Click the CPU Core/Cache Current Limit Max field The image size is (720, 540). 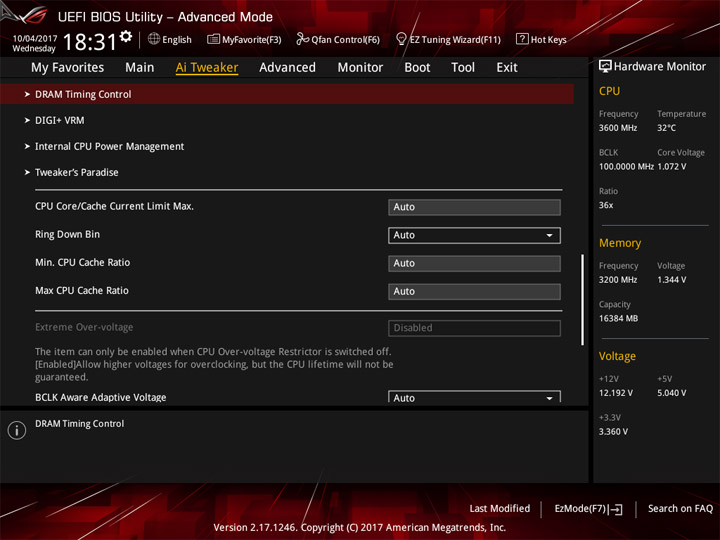[474, 207]
